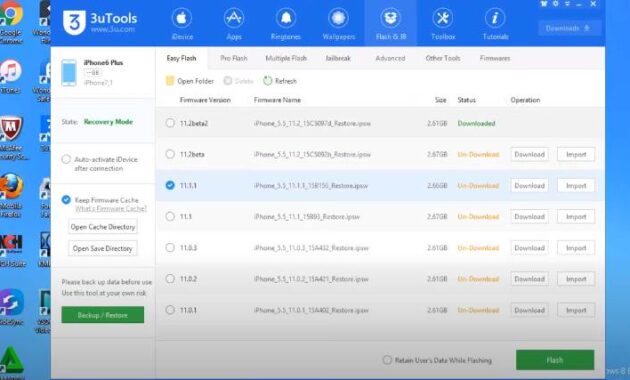Toggle Keep Firmware Cache option

(66, 200)
